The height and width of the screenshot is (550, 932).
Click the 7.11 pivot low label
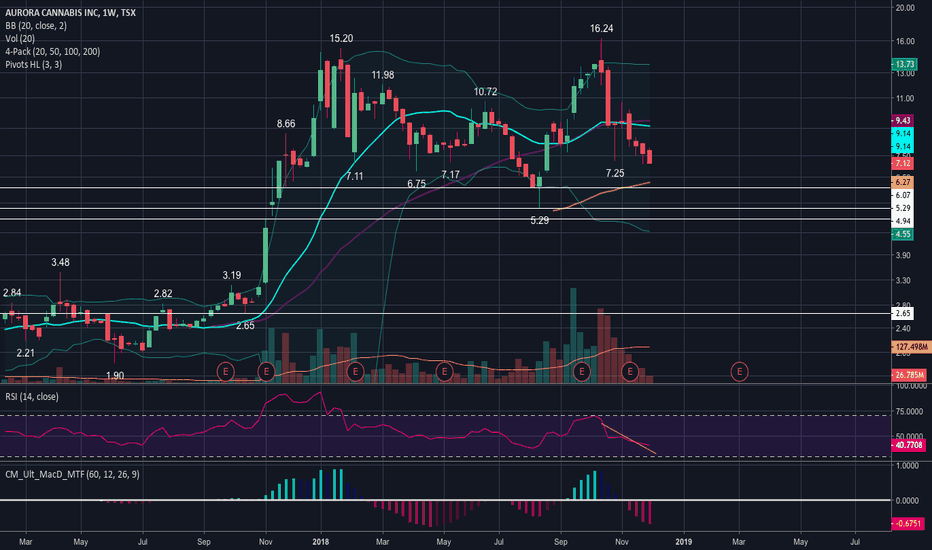[354, 176]
